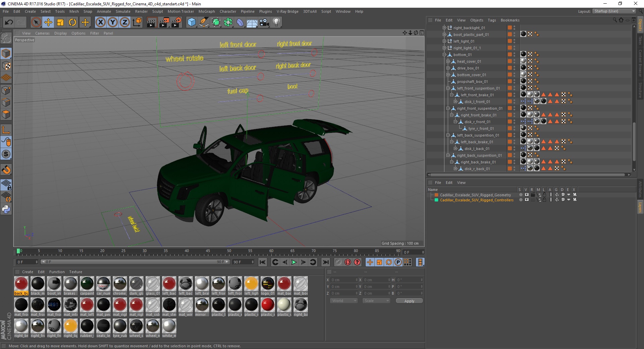
Task: Click the Undo arrow icon
Action: click(x=9, y=22)
